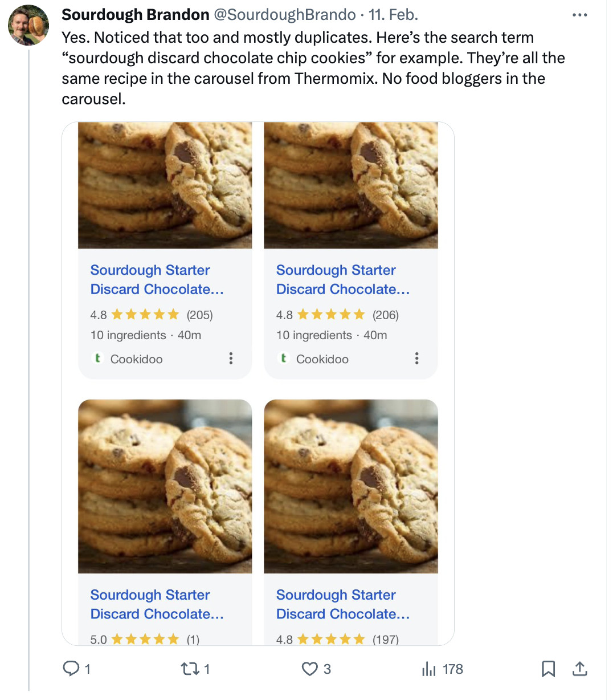View the tweet's 178 views analytics
The width and height of the screenshot is (613, 700).
tap(429, 669)
